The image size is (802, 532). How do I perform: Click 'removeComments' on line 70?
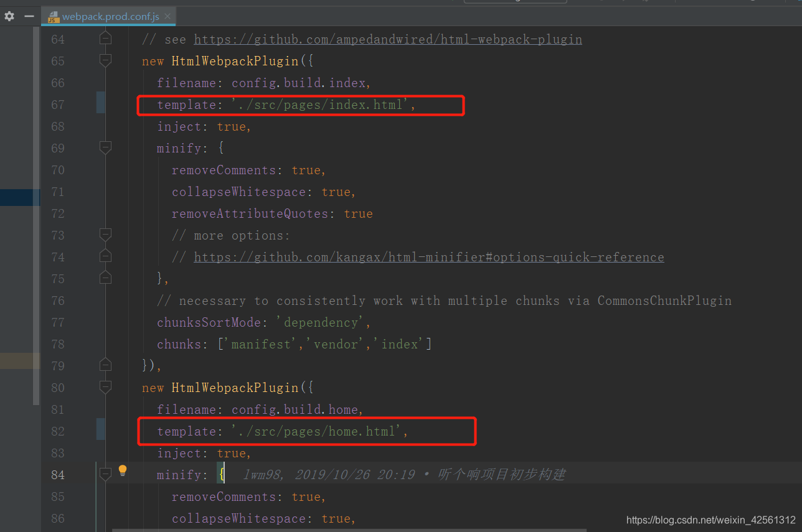pos(224,170)
